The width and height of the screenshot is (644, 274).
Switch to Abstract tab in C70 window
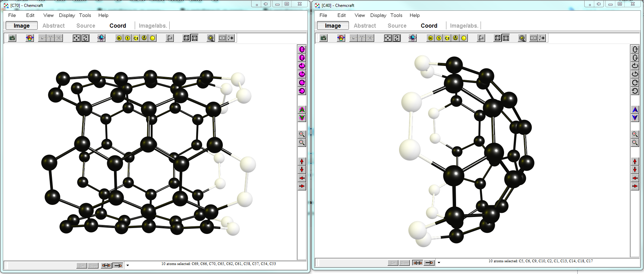tap(54, 26)
